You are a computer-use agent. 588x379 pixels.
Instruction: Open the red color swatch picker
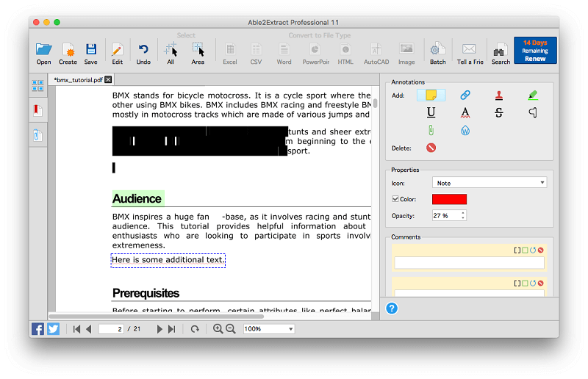coord(449,199)
